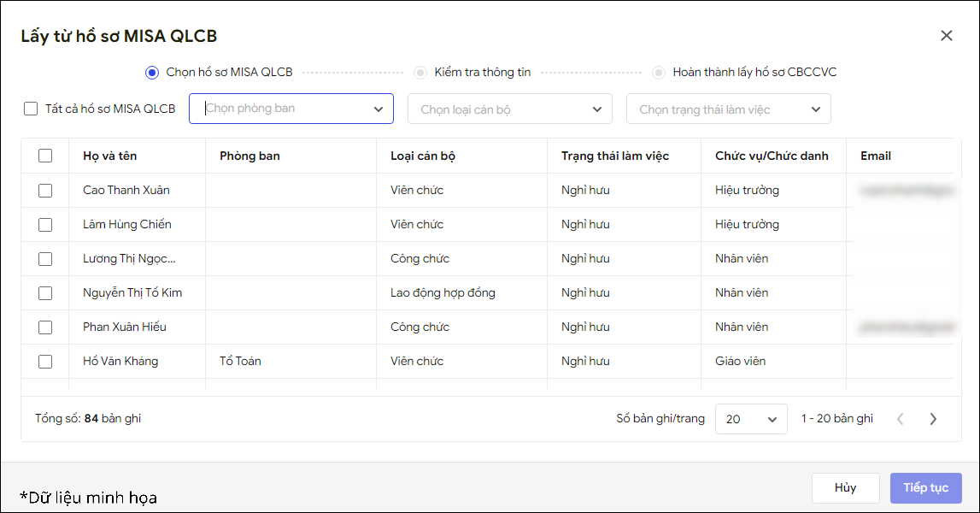Go to previous page of records
The image size is (980, 513).
click(x=900, y=419)
